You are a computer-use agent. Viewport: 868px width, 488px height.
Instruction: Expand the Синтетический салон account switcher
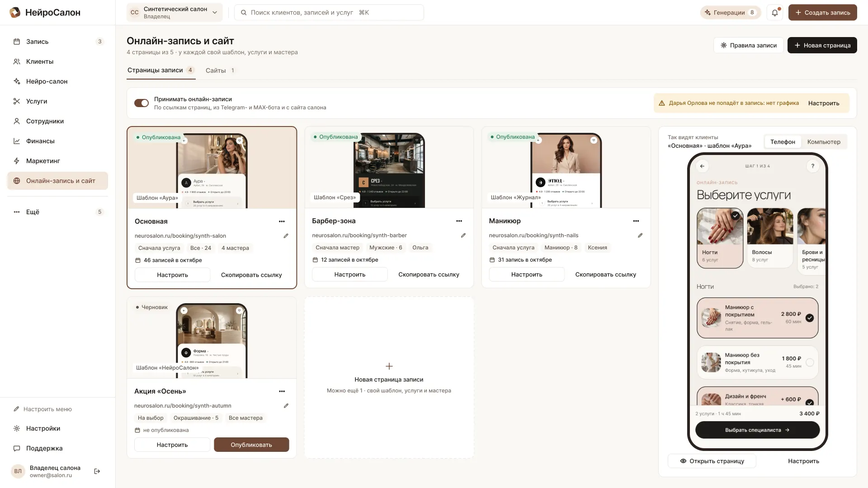[x=175, y=13]
